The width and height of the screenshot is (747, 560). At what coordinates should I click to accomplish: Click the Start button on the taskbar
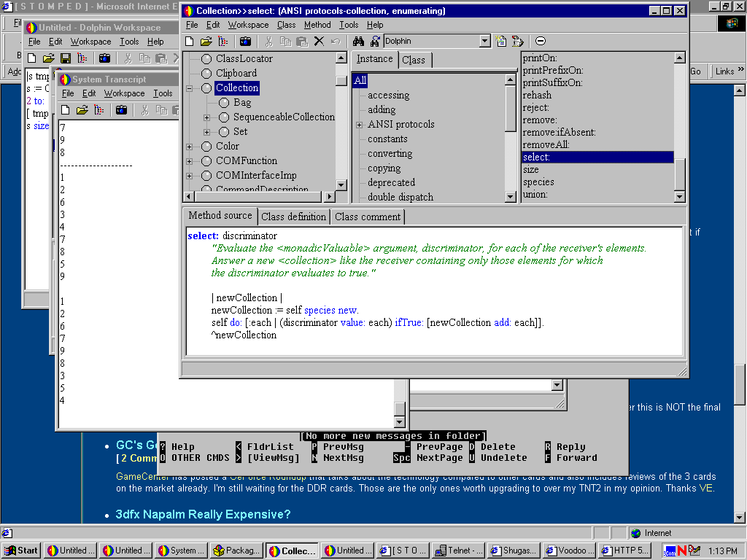[22, 551]
